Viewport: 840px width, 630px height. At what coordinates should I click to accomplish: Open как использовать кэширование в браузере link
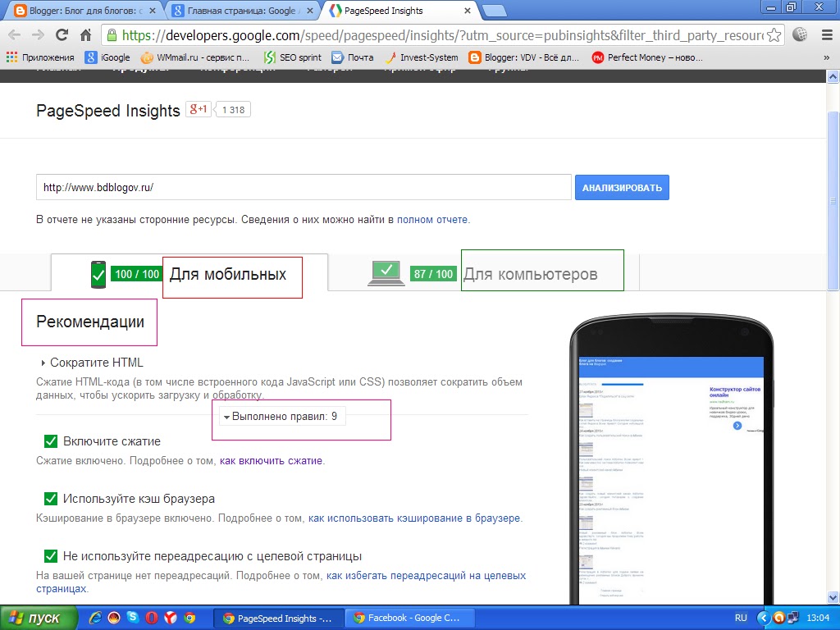pos(414,518)
